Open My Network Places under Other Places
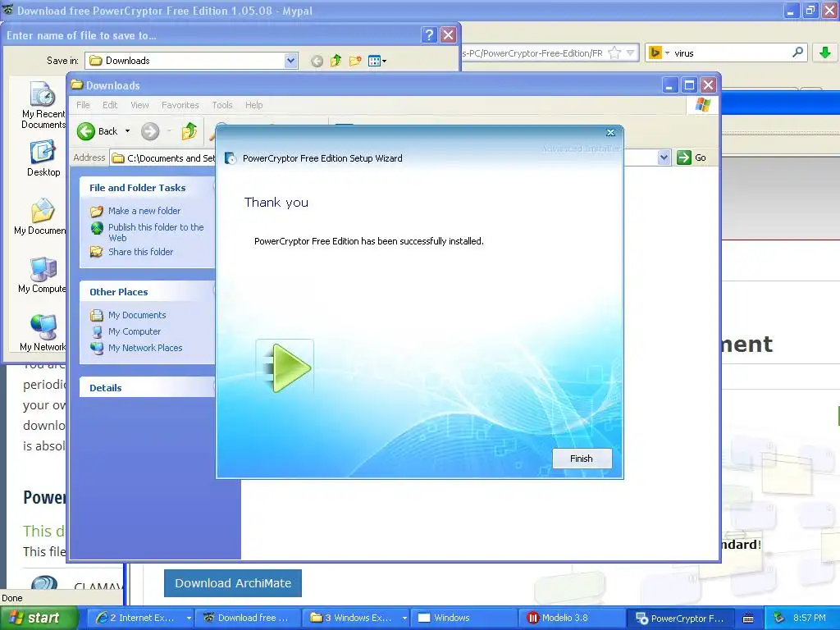This screenshot has width=840, height=630. coord(145,348)
